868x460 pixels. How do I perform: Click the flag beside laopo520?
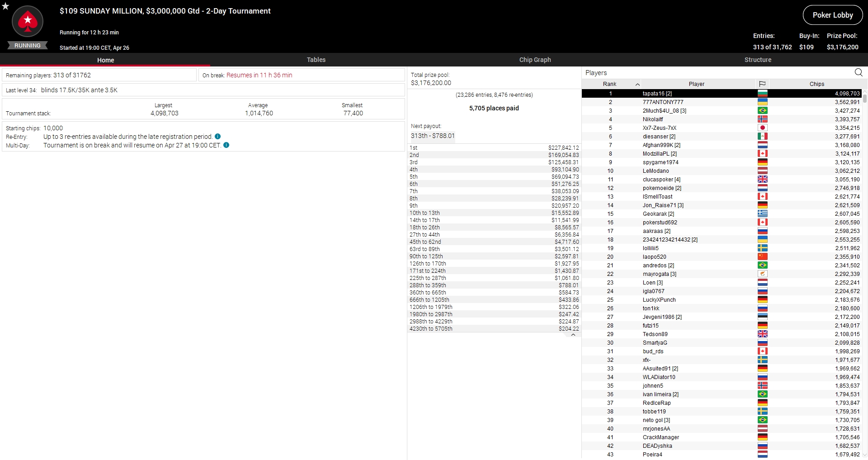763,257
